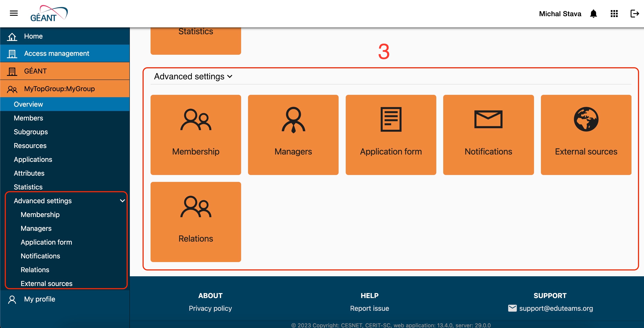
Task: Click the Relations tile label
Action: pyautogui.click(x=196, y=239)
